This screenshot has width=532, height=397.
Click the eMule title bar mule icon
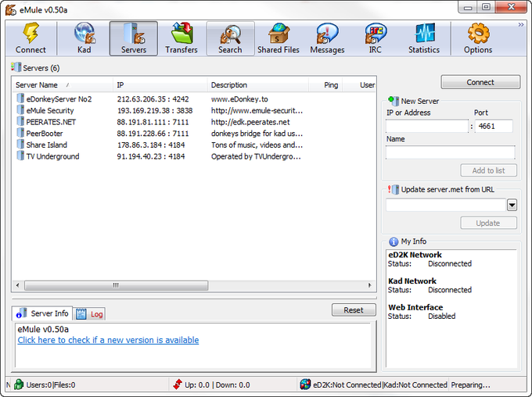[x=10, y=10]
